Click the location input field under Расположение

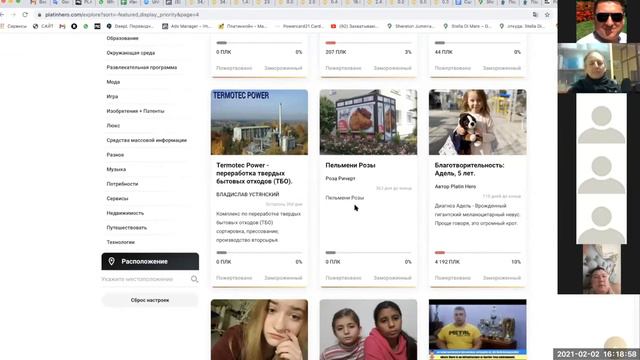[145, 279]
